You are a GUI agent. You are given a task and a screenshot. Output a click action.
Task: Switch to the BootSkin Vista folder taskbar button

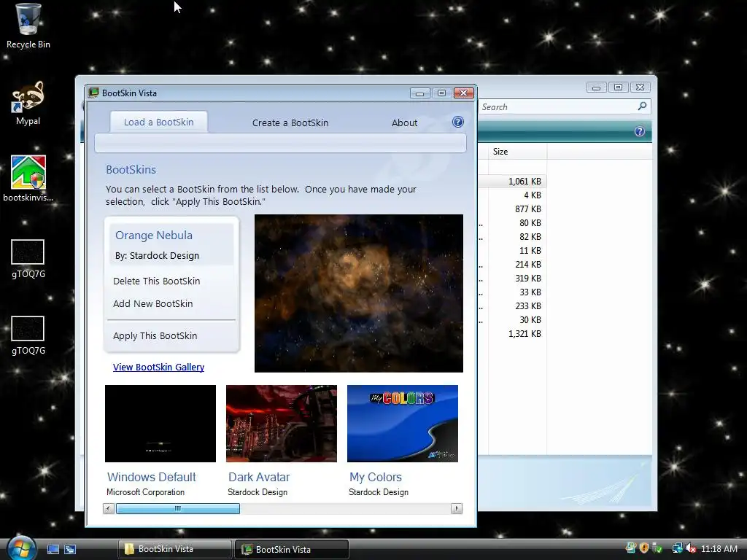point(175,549)
